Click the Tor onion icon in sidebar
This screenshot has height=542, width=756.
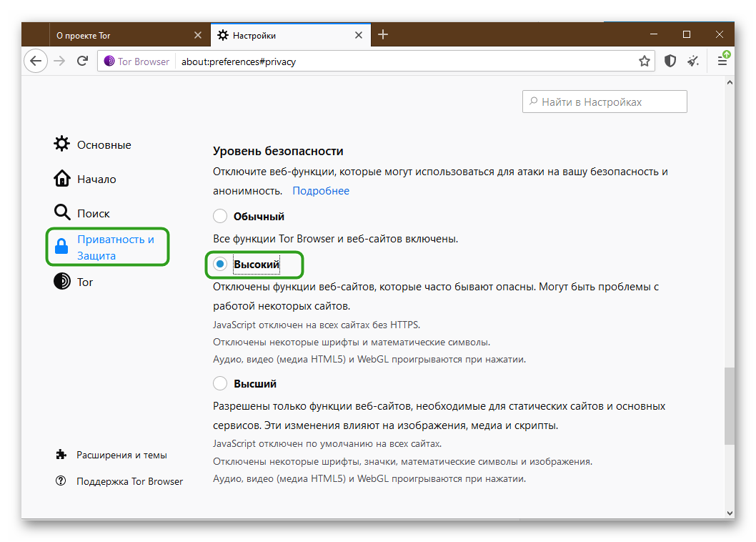pos(62,282)
